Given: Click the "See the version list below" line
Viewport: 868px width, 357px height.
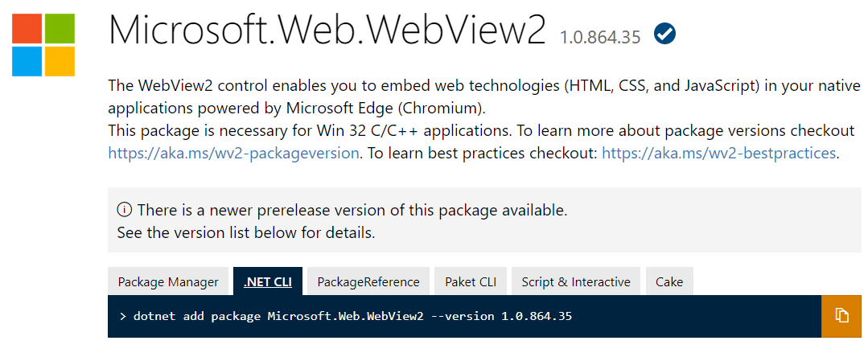Looking at the screenshot, I should (245, 233).
